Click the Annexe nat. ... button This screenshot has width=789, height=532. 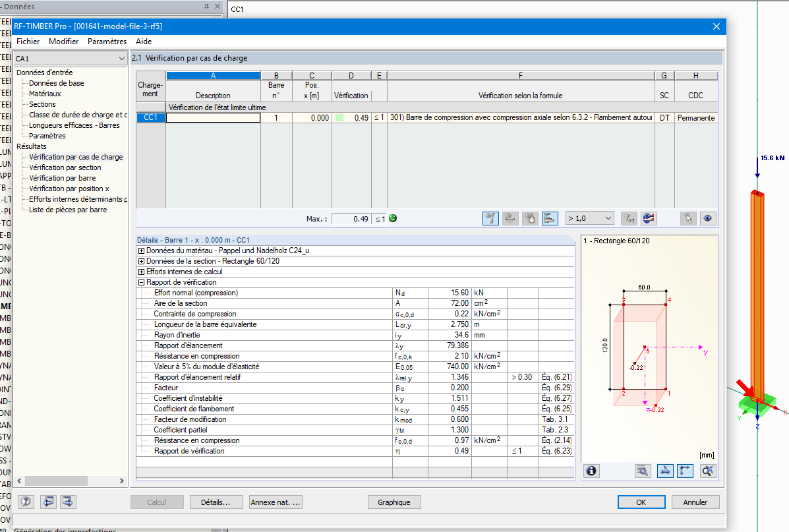pos(276,502)
